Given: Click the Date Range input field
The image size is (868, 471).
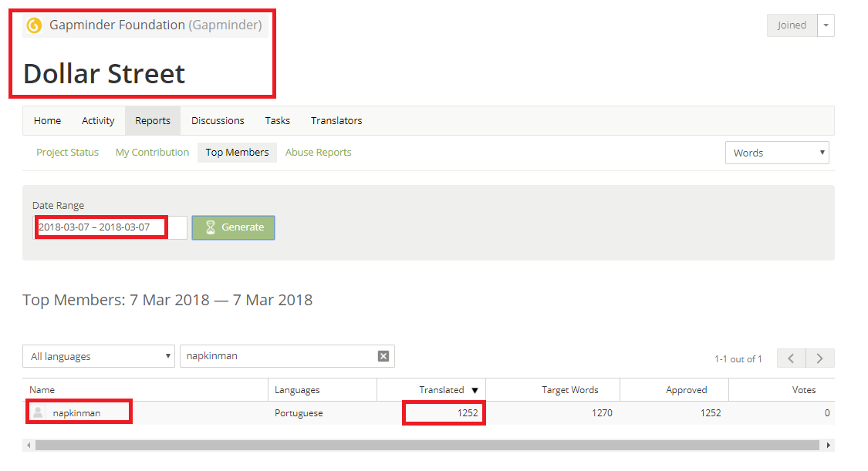Looking at the screenshot, I should [110, 227].
